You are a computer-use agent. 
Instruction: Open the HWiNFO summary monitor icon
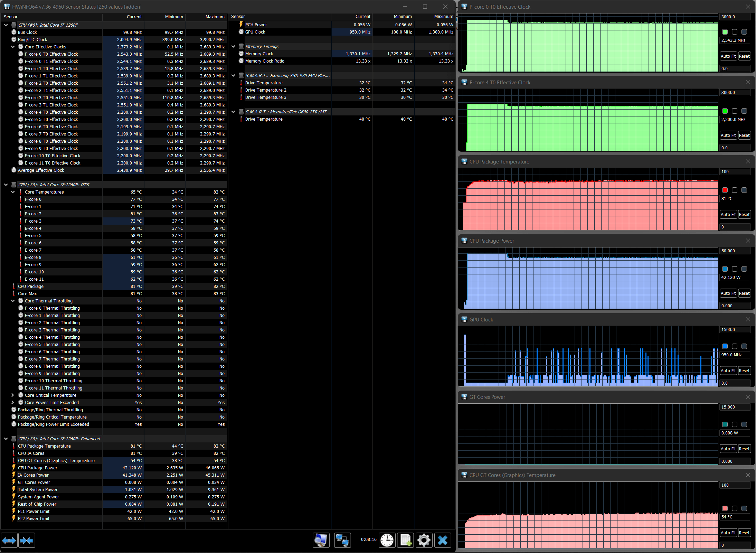[321, 540]
